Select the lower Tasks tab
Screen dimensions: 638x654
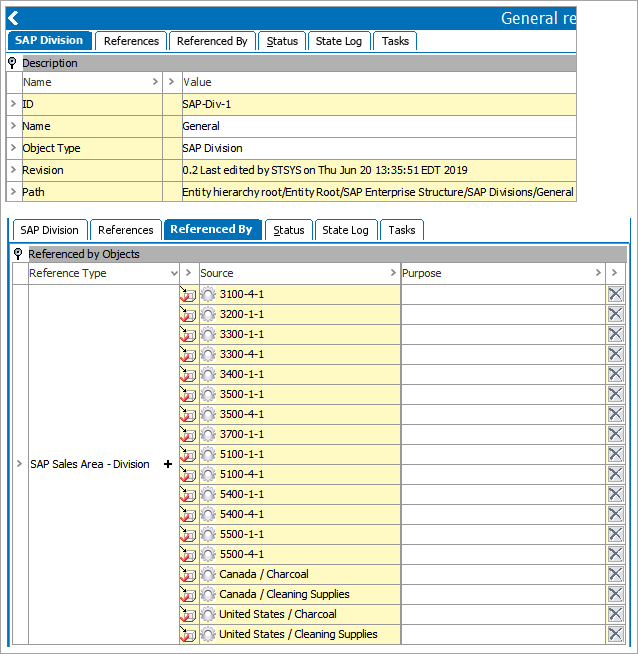(402, 230)
